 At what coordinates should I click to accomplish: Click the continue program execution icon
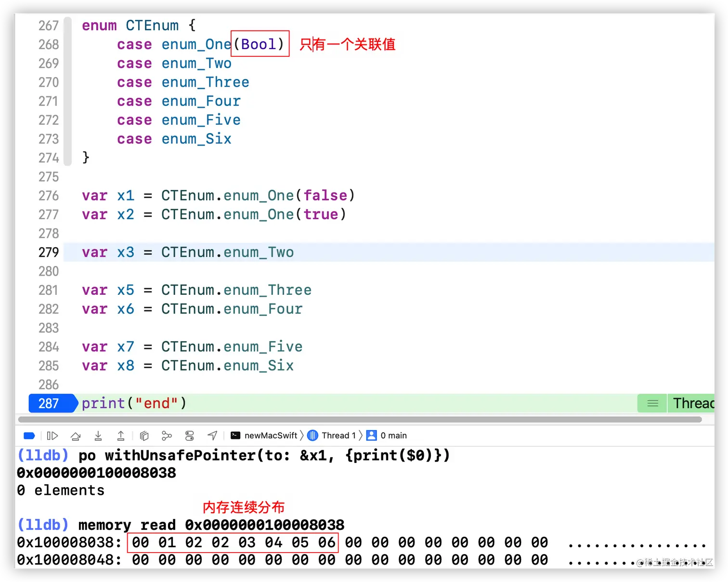pyautogui.click(x=52, y=435)
